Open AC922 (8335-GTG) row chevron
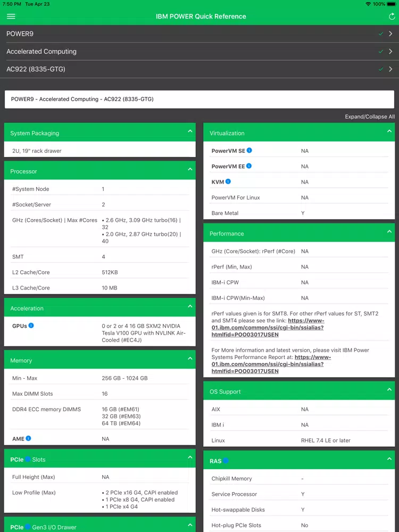This screenshot has height=532, width=399. click(390, 69)
